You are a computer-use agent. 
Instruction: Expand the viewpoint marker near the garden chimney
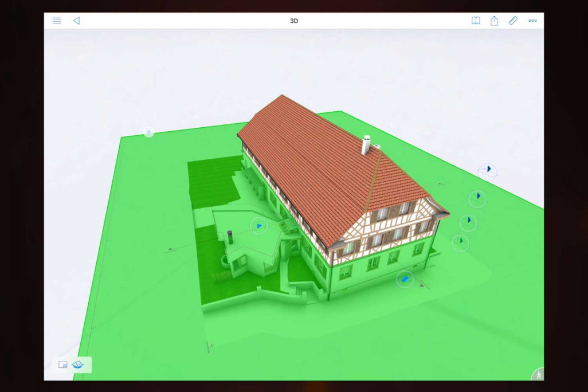[x=258, y=225]
